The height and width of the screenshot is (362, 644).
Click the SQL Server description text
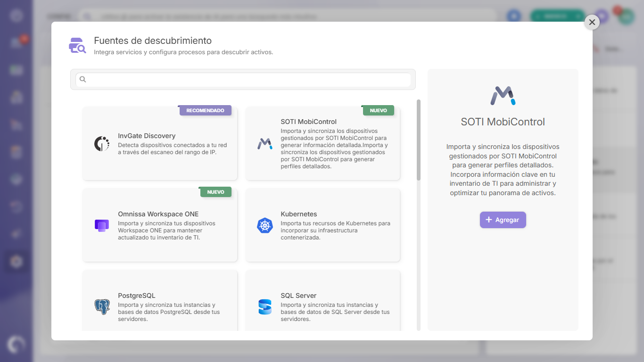(x=335, y=312)
